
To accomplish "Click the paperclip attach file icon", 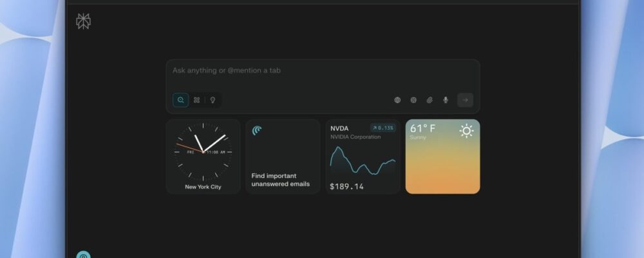I will 430,100.
